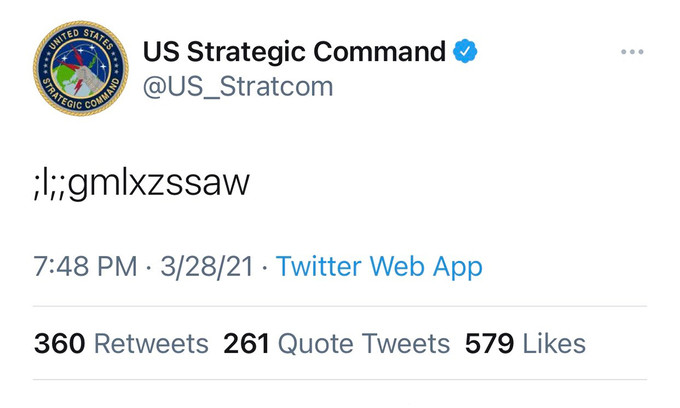View the 360 retweets count
680x408 pixels.
59,344
